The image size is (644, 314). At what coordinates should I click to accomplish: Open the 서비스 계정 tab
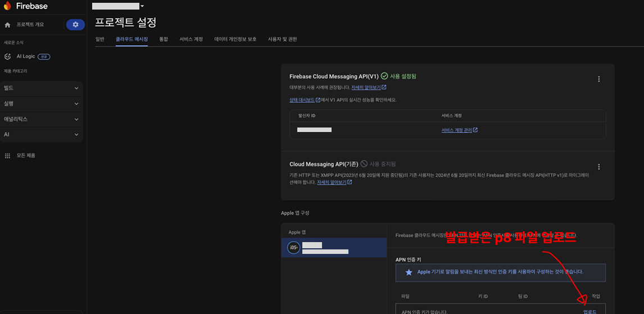191,39
